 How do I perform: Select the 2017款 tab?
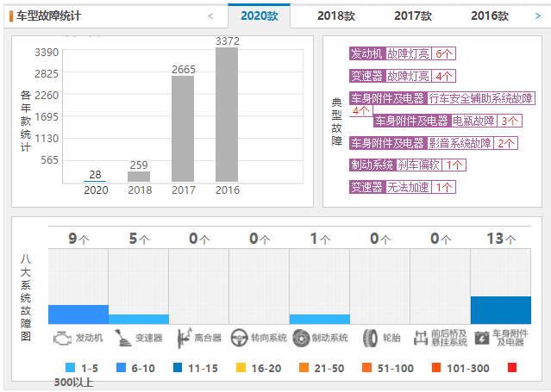tap(412, 16)
